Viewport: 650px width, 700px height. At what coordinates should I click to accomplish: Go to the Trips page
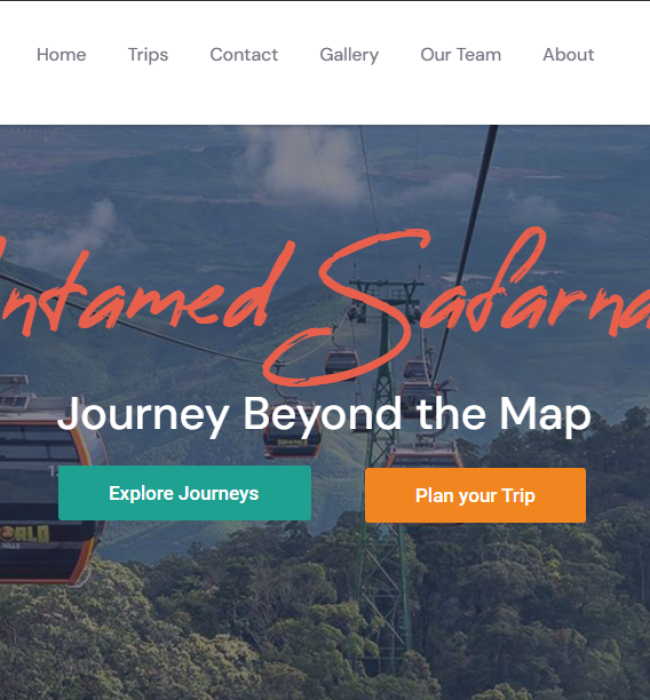point(148,55)
